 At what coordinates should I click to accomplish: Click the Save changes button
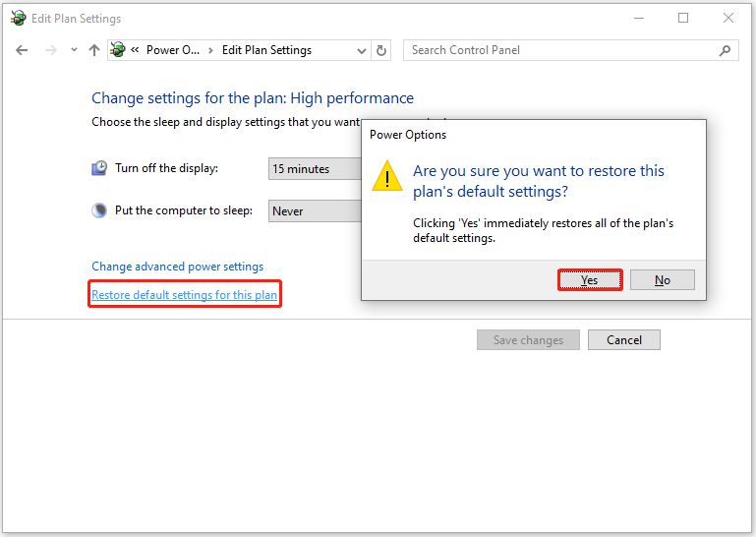pos(528,340)
